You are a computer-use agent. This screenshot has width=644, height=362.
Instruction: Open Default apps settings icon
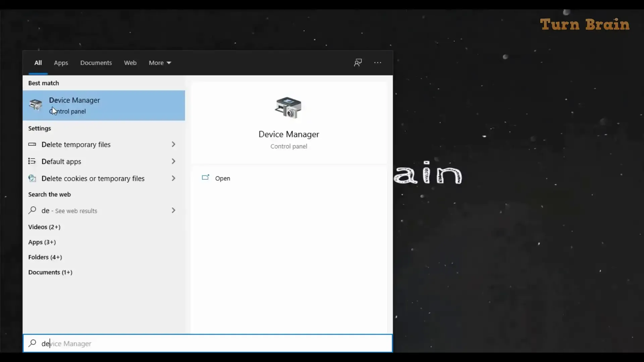(32, 161)
